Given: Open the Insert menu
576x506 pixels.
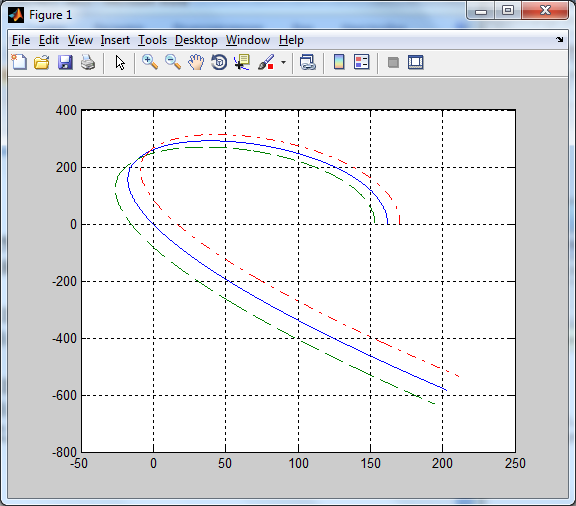Looking at the screenshot, I should click(x=115, y=40).
